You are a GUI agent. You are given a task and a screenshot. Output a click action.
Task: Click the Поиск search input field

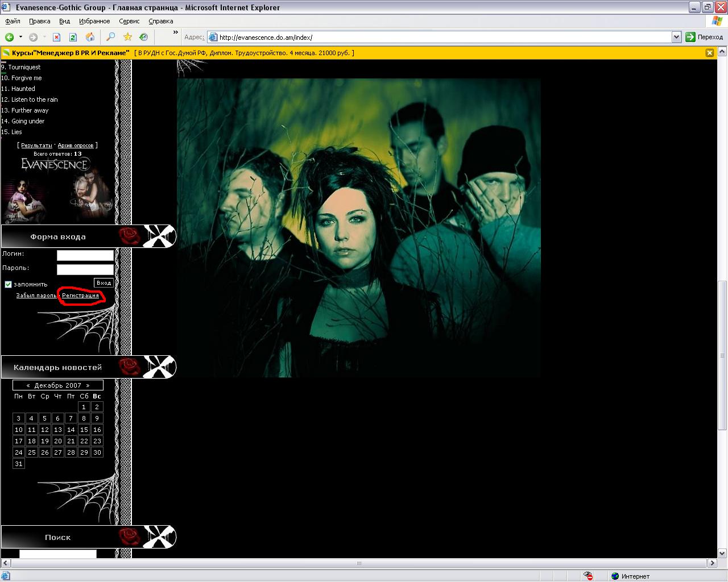[x=58, y=554]
